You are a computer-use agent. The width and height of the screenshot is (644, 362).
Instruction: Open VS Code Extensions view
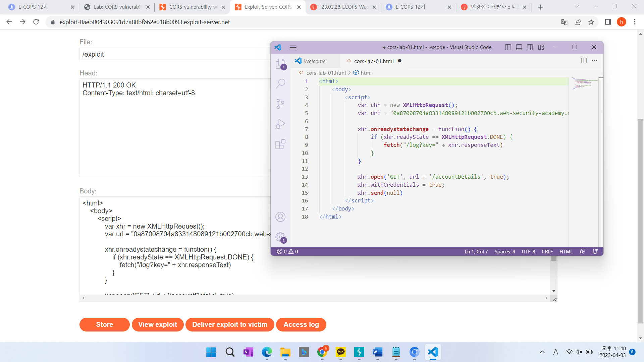click(280, 144)
